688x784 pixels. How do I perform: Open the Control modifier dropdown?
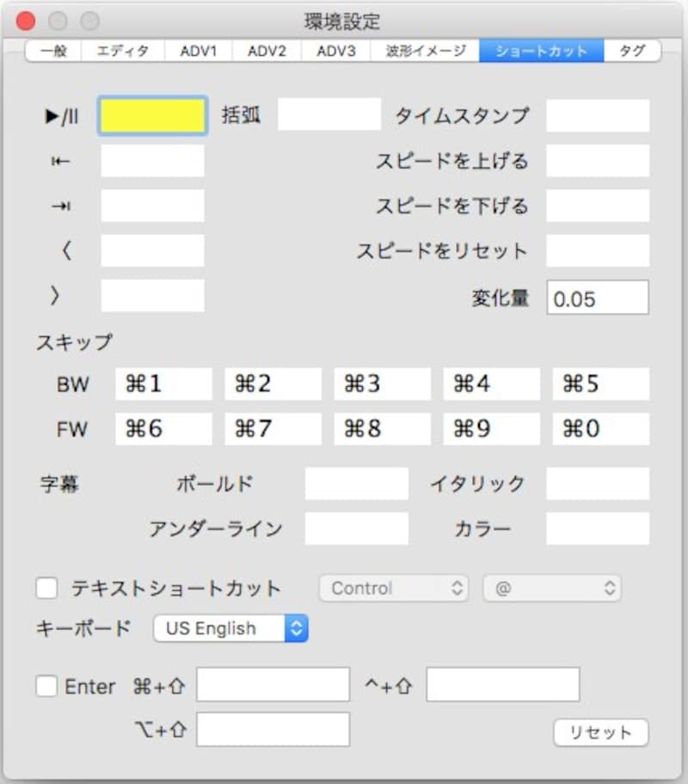[x=394, y=588]
